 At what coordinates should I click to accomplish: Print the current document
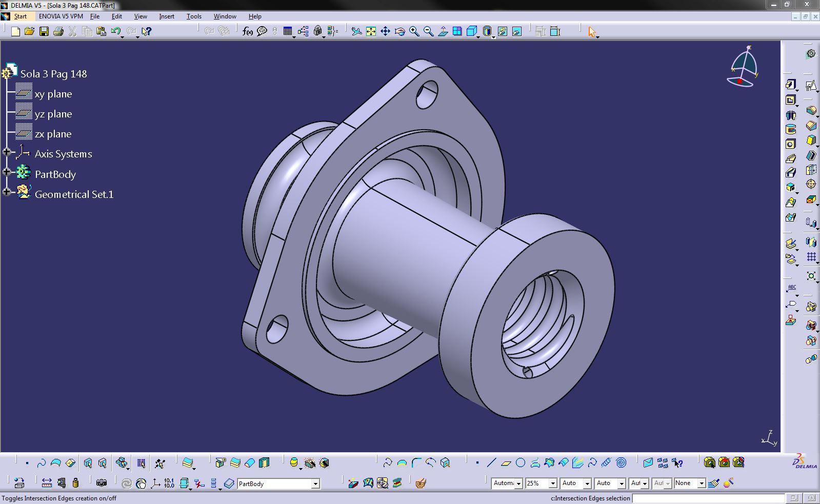pyautogui.click(x=58, y=32)
